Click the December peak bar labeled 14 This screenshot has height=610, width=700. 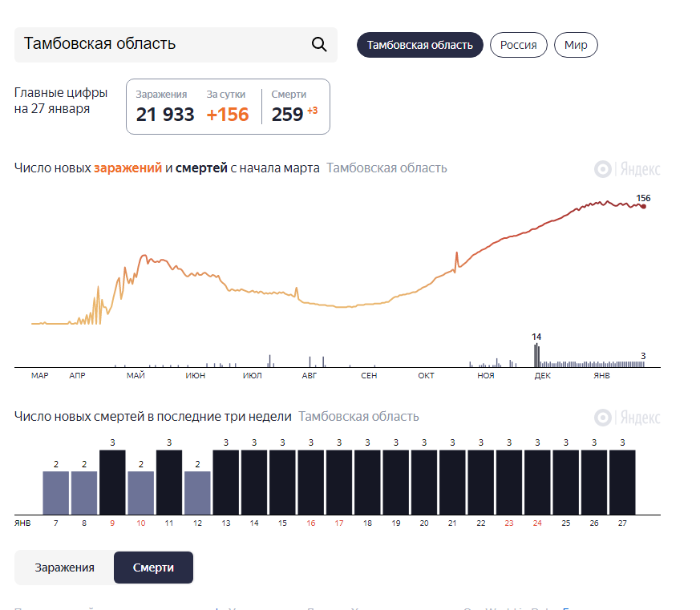(x=536, y=355)
